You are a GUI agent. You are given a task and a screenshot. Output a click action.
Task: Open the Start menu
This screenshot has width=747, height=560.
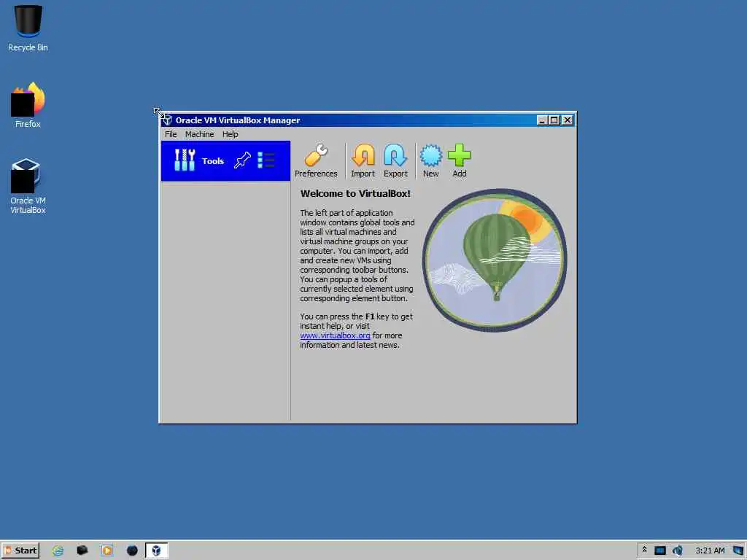pyautogui.click(x=20, y=551)
